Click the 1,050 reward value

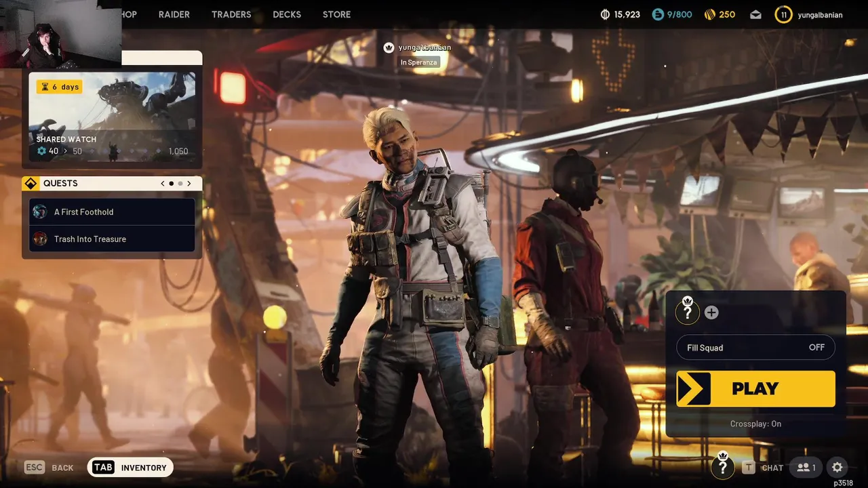pos(178,151)
